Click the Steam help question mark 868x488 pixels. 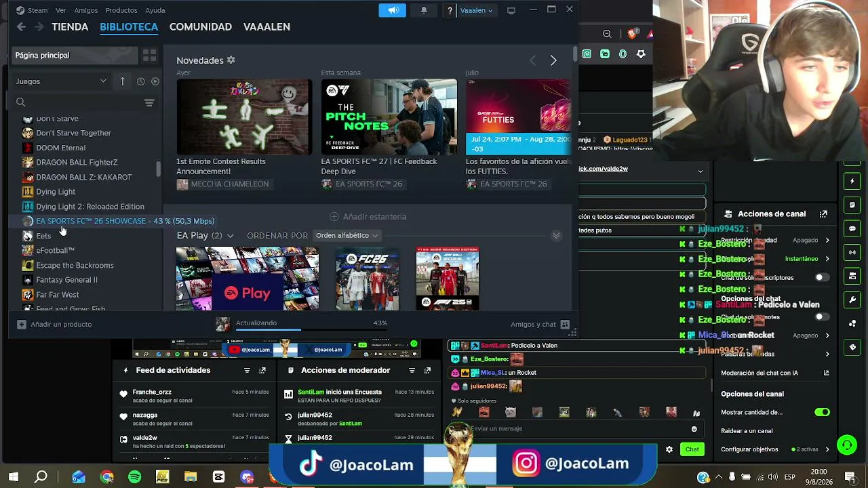coord(450,10)
